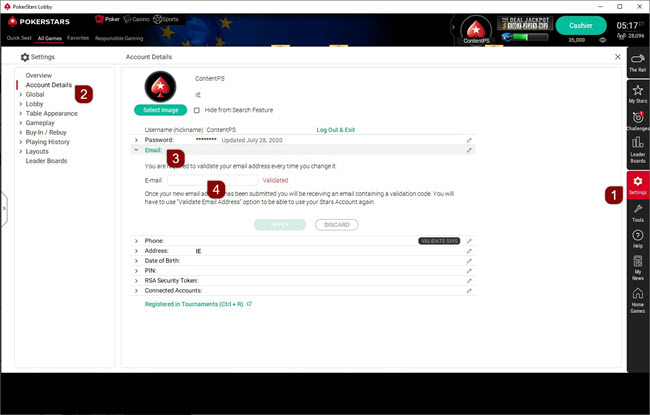The width and height of the screenshot is (650, 415).
Task: Open the Quick Seat menu
Action: [19, 38]
